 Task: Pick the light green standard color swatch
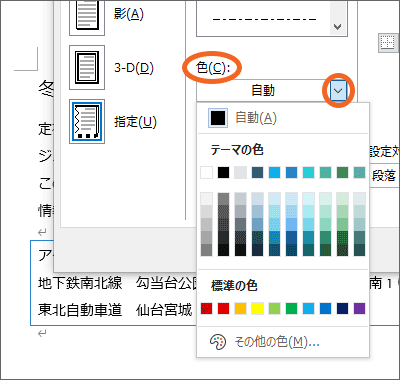tap(274, 309)
